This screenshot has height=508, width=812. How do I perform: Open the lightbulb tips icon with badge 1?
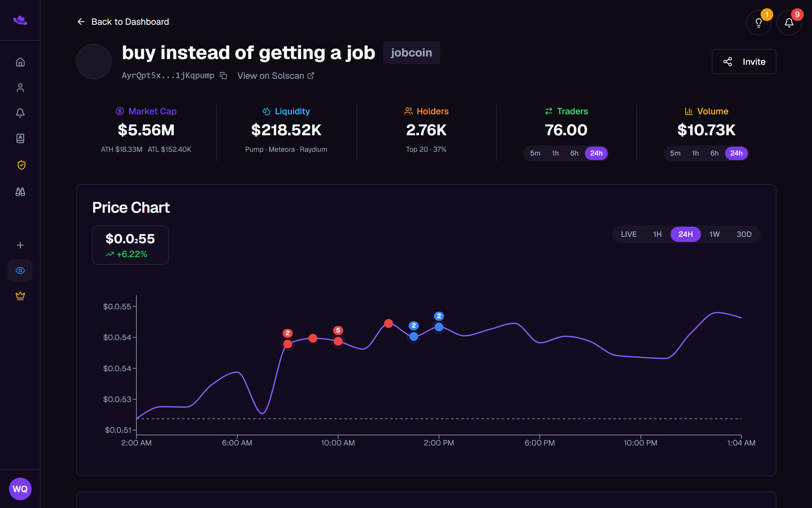(758, 23)
